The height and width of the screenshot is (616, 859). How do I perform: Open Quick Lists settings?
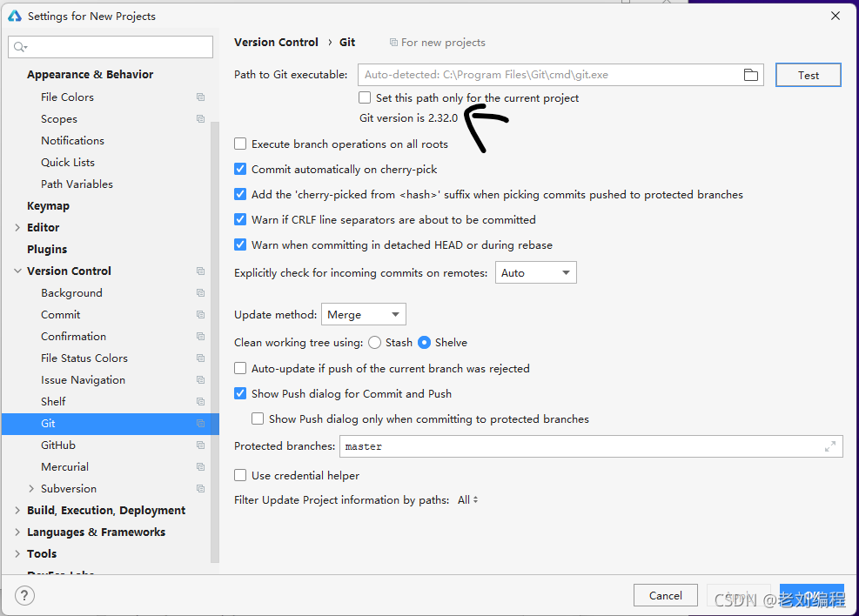pos(68,162)
